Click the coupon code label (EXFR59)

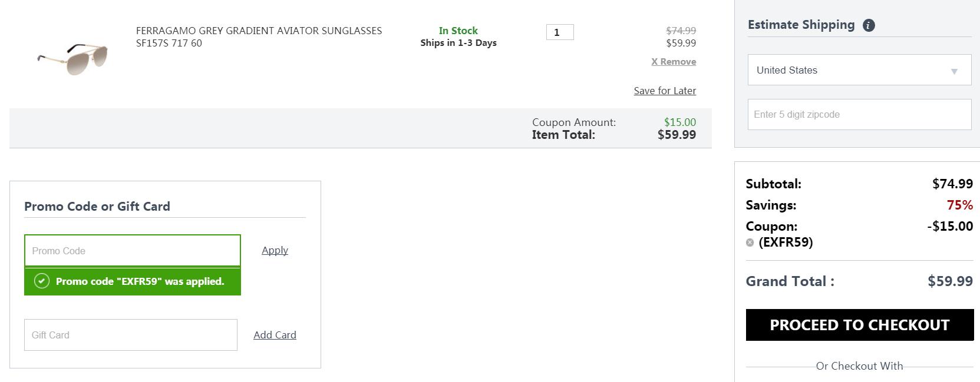pyautogui.click(x=786, y=243)
